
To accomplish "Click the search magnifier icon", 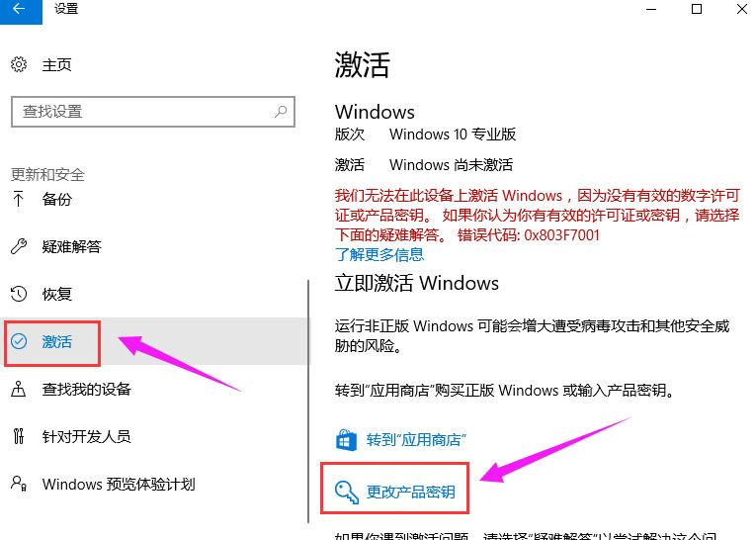I will [281, 112].
